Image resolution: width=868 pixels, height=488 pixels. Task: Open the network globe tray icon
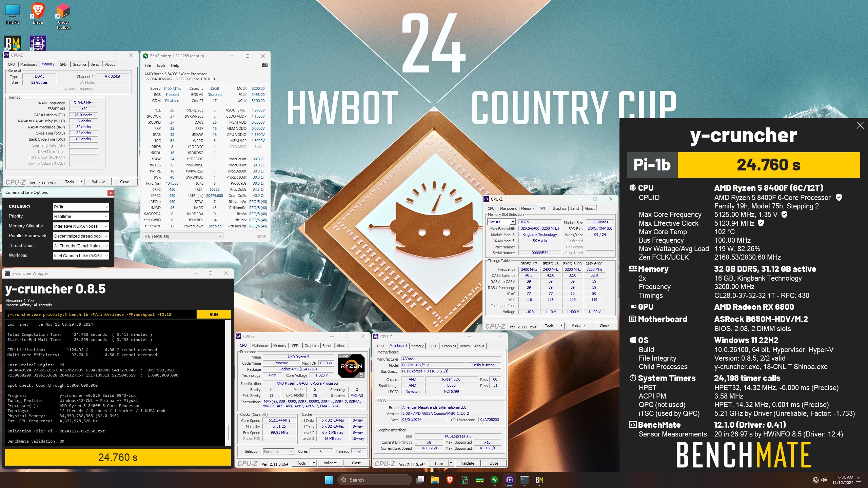point(816,480)
